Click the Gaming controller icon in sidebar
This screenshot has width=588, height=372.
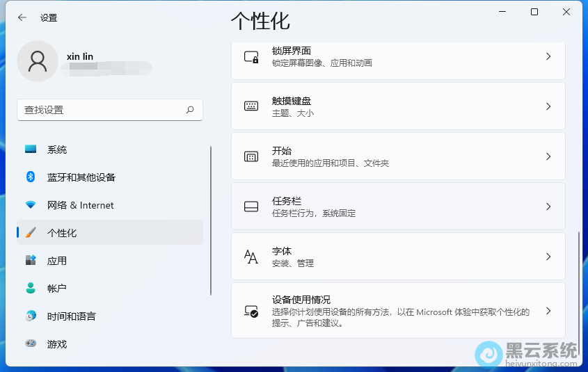[31, 343]
